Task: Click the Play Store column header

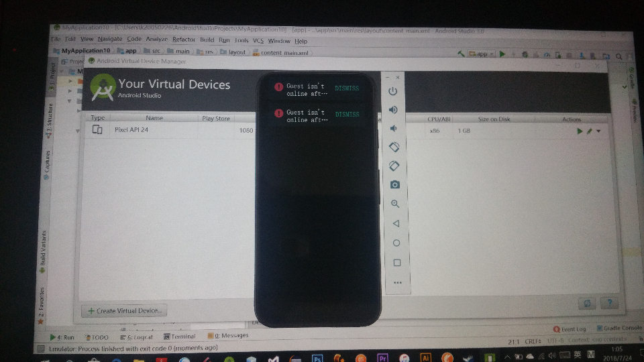Action: pos(216,118)
